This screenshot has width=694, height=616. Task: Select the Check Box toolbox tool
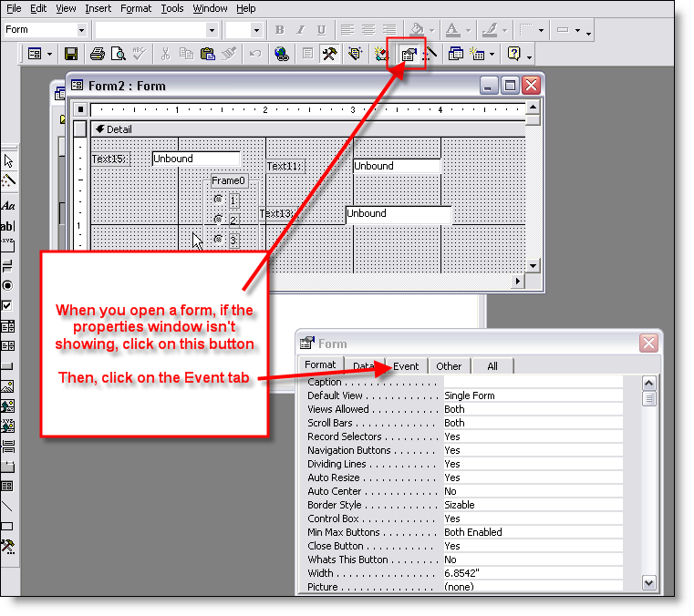tap(8, 305)
